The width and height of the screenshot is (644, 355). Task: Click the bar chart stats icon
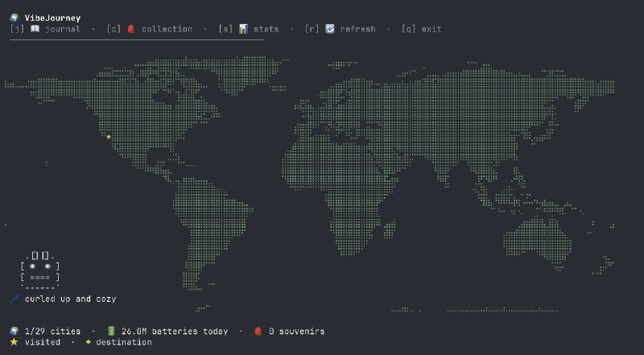point(242,29)
